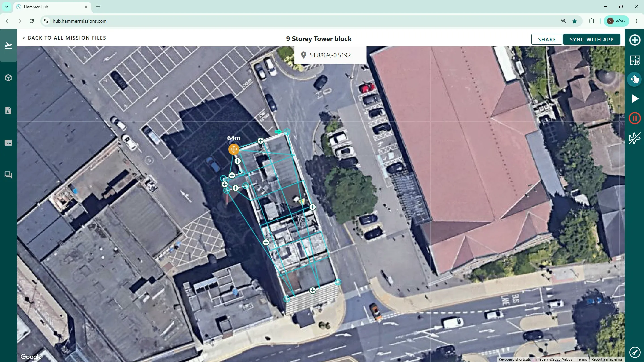Click the 51.8869,-0.5192 coordinates field
Image resolution: width=644 pixels, height=362 pixels.
pos(330,55)
